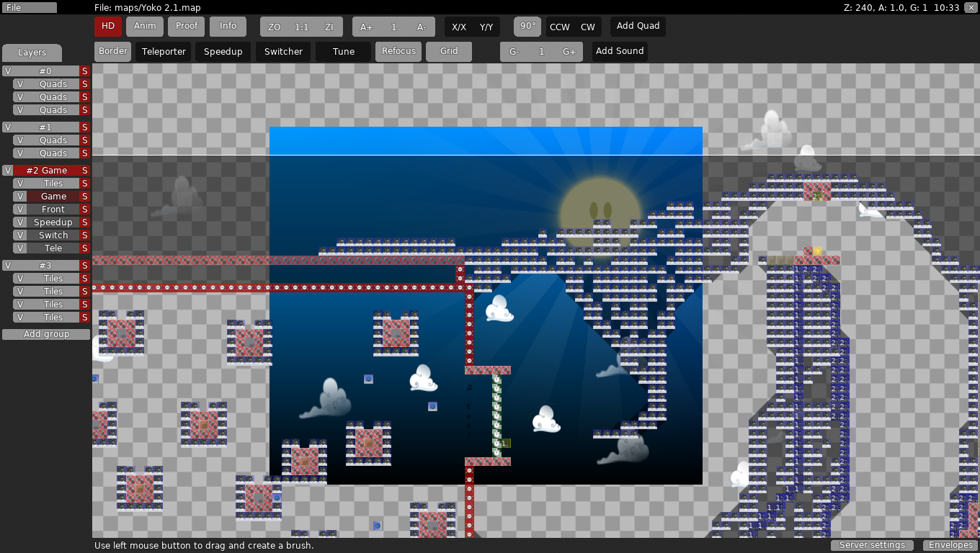Open Server settings at the bottom

pyautogui.click(x=872, y=545)
